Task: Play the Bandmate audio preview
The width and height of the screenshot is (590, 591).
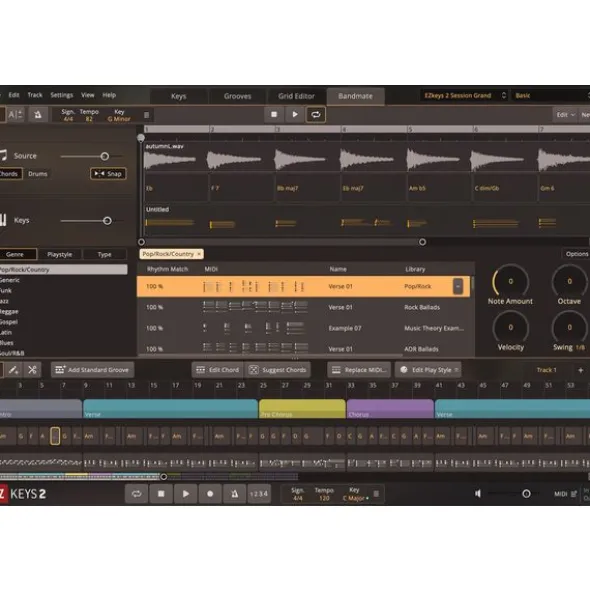Action: [295, 115]
